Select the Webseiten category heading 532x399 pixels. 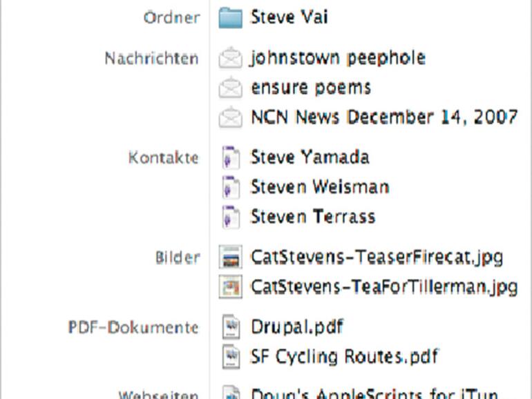pyautogui.click(x=158, y=395)
